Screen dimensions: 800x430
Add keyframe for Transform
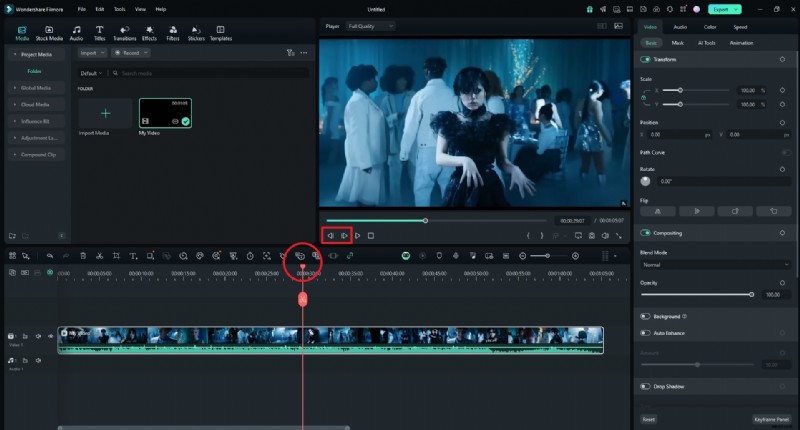click(x=782, y=59)
